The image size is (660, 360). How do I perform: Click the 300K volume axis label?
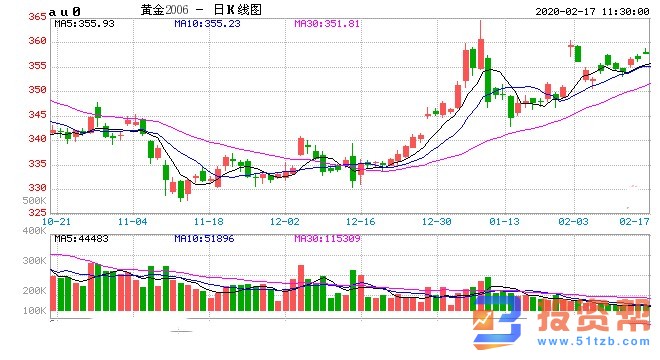35,261
